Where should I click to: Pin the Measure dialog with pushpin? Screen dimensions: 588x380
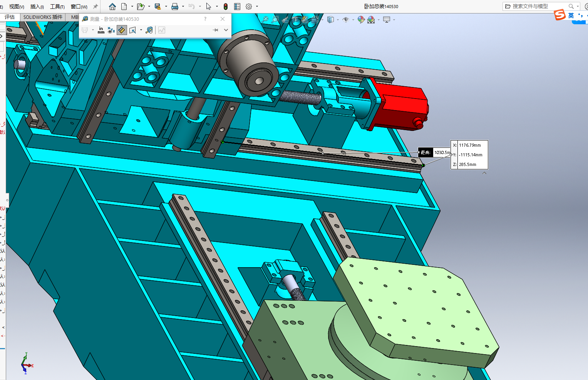pyautogui.click(x=216, y=30)
